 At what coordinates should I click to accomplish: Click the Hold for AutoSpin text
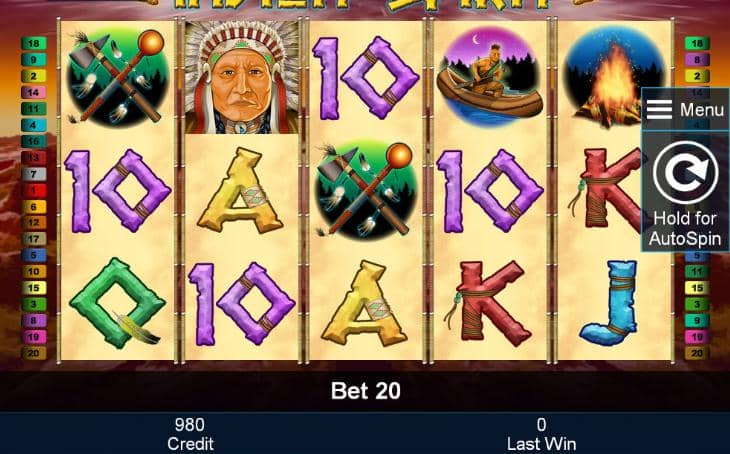[x=685, y=228]
